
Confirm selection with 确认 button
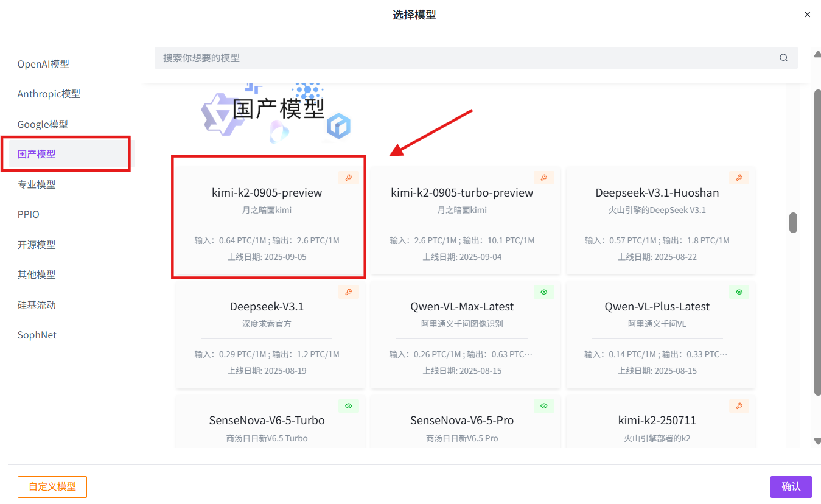pos(791,487)
